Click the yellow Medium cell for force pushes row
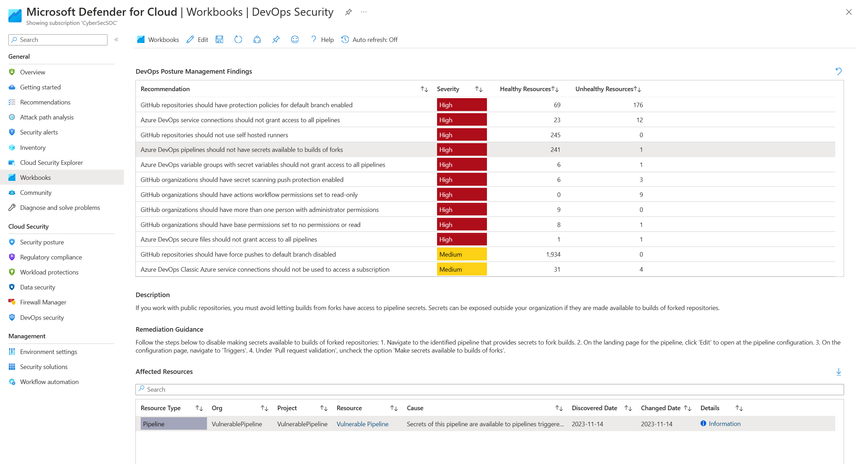Viewport: 858px width, 464px height. pos(462,254)
